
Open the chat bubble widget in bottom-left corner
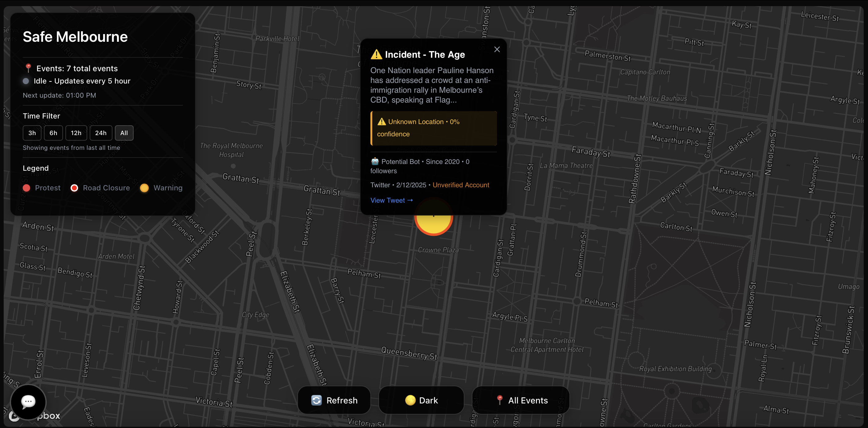[x=28, y=402]
